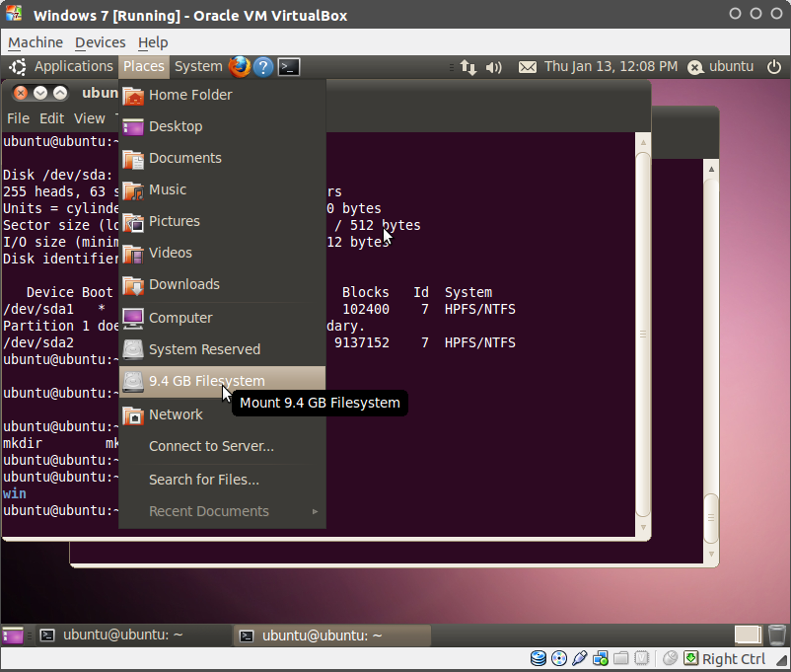
Task: Open the Trash icon
Action: tap(777, 635)
